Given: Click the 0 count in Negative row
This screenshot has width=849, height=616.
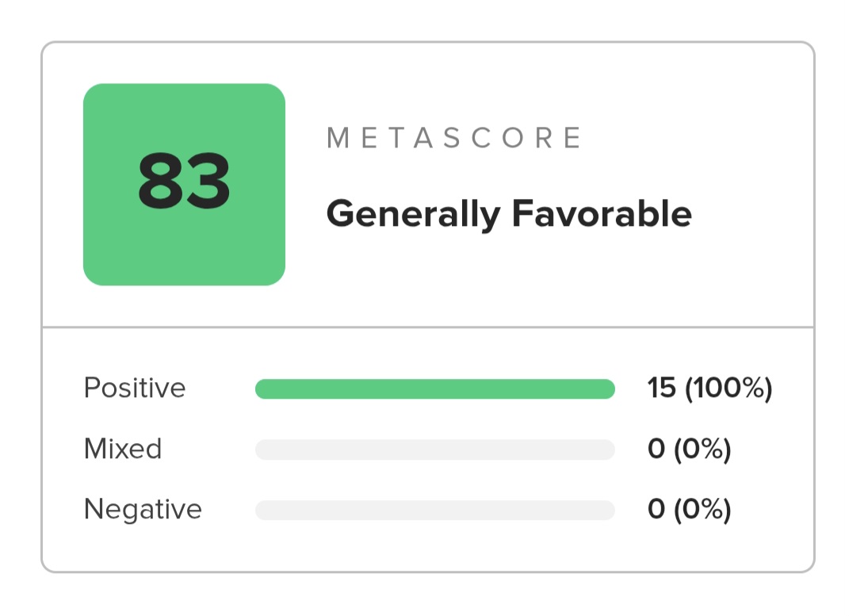Looking at the screenshot, I should point(656,509).
